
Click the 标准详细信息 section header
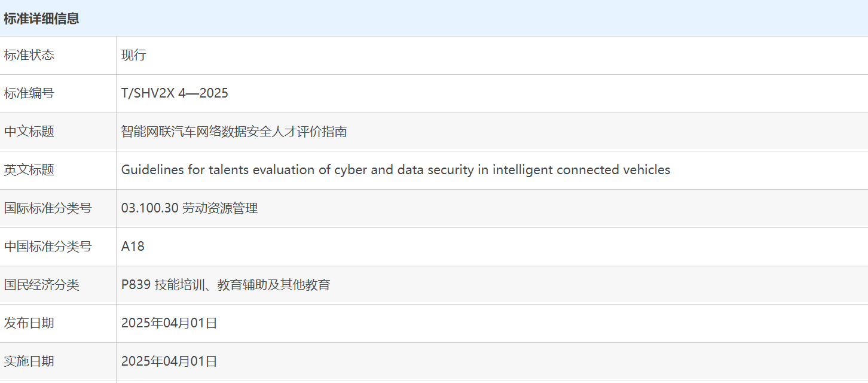point(41,19)
